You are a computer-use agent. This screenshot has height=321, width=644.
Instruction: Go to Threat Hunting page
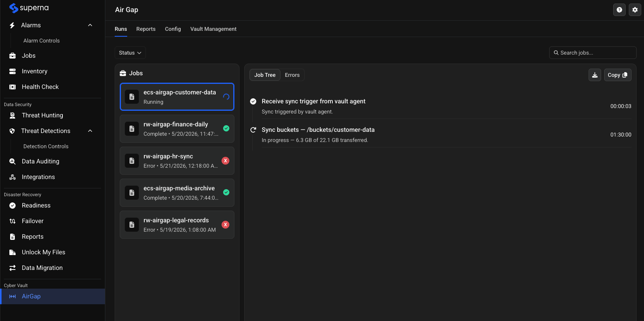(x=43, y=115)
